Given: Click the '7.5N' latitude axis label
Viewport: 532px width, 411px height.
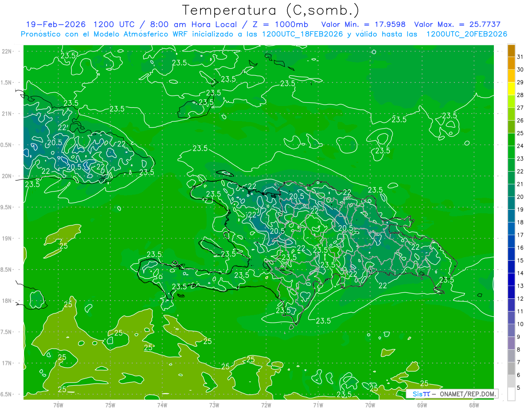Looking at the screenshot, I should pos(7,332).
